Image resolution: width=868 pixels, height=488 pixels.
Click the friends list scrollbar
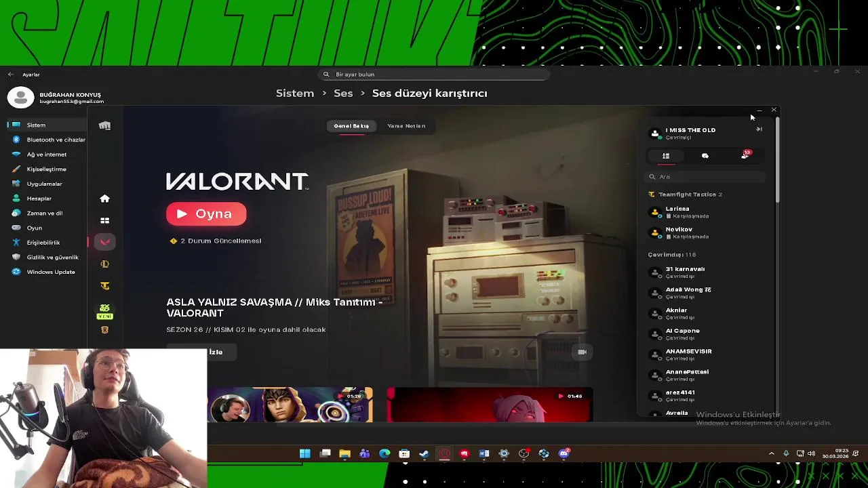(x=778, y=160)
